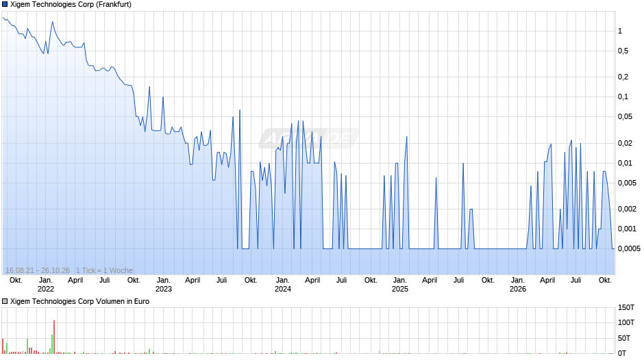Click the volume axis label 0T

pyautogui.click(x=622, y=353)
